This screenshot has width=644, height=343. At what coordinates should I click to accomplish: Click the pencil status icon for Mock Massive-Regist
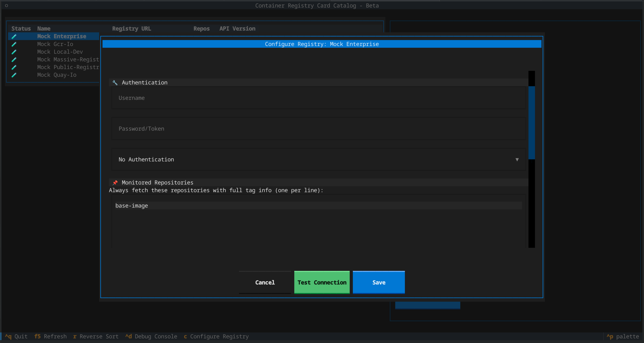tap(14, 59)
